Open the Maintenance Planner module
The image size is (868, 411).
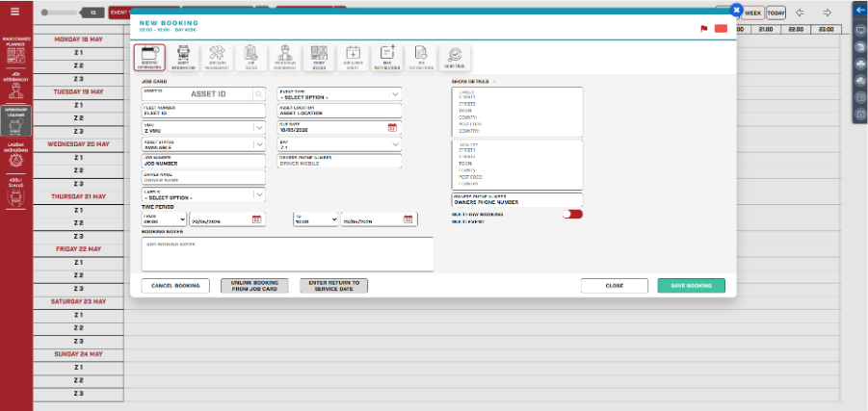[15, 50]
